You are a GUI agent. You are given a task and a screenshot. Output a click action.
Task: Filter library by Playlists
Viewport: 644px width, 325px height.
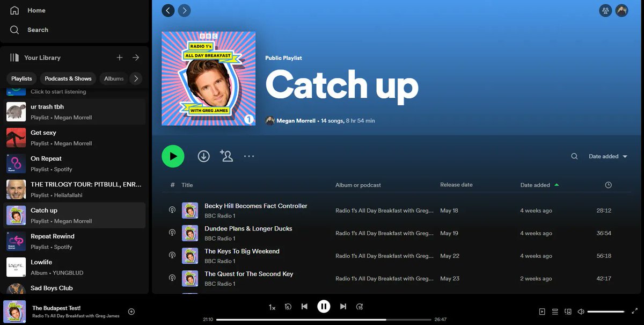tap(21, 78)
